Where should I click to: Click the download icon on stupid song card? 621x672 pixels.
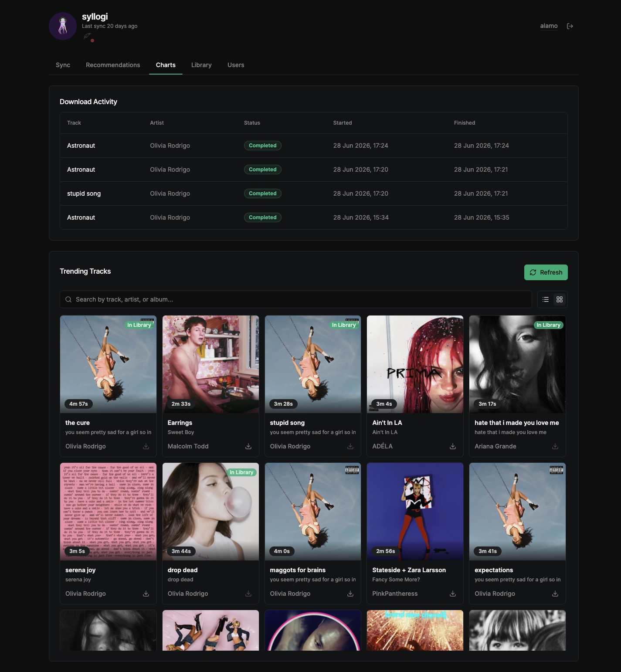point(350,446)
